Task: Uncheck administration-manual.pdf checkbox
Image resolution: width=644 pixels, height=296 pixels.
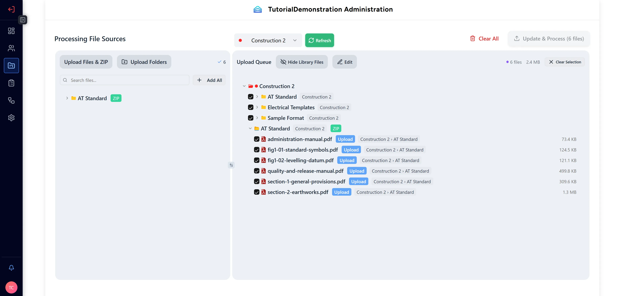Action: pos(257,139)
